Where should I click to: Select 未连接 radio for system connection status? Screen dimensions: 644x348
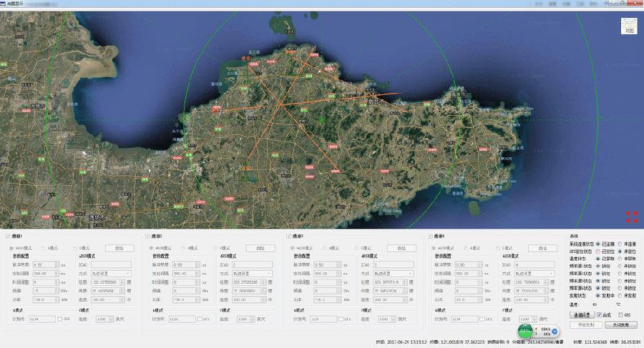click(x=620, y=244)
